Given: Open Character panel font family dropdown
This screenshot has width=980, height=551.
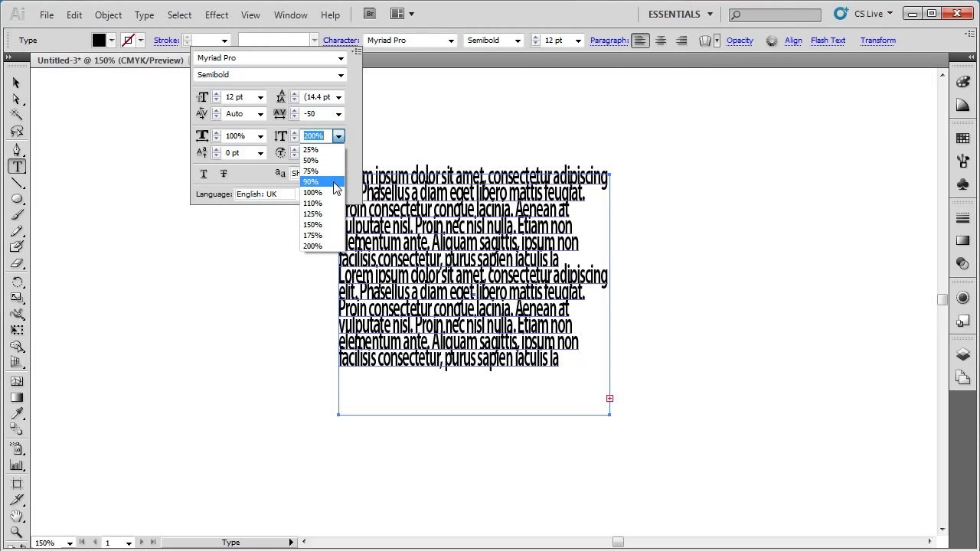Looking at the screenshot, I should pyautogui.click(x=341, y=58).
